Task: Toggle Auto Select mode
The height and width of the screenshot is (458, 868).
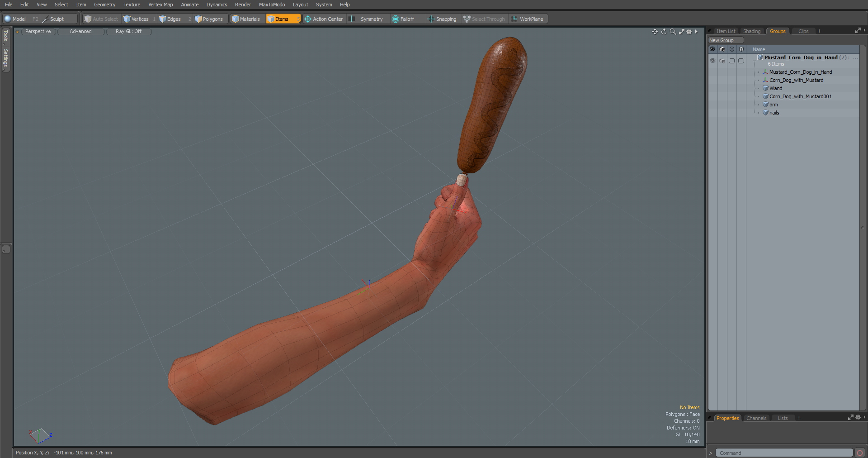Action: tap(101, 19)
